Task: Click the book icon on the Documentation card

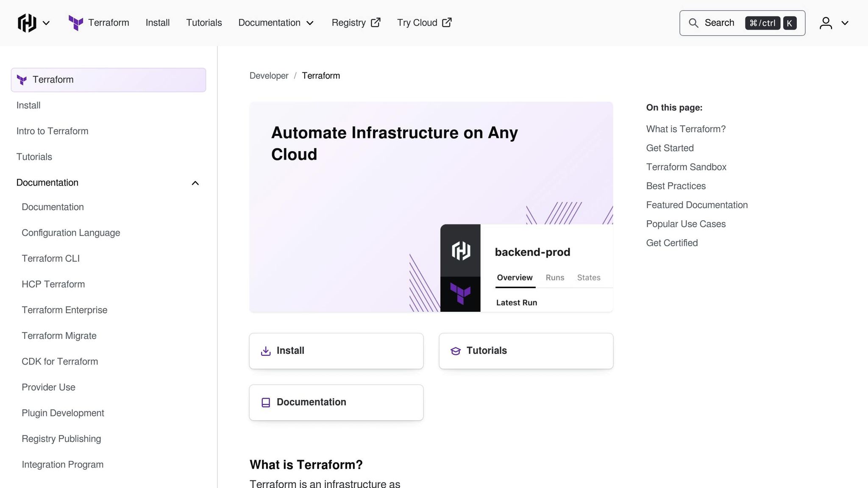Action: (x=265, y=402)
